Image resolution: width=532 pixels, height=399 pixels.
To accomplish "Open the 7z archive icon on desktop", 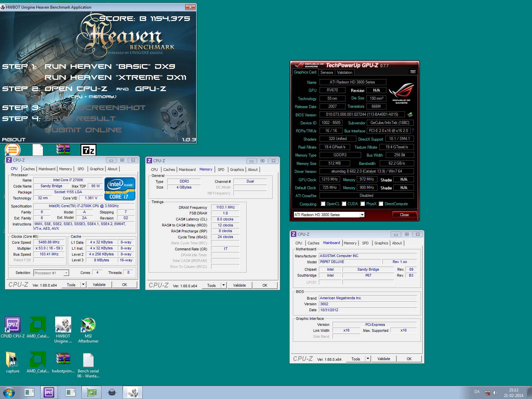I will pyautogui.click(x=88, y=150).
